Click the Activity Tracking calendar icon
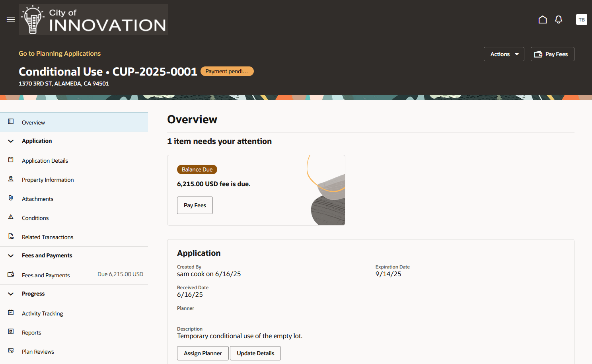The image size is (592, 364). coord(11,312)
